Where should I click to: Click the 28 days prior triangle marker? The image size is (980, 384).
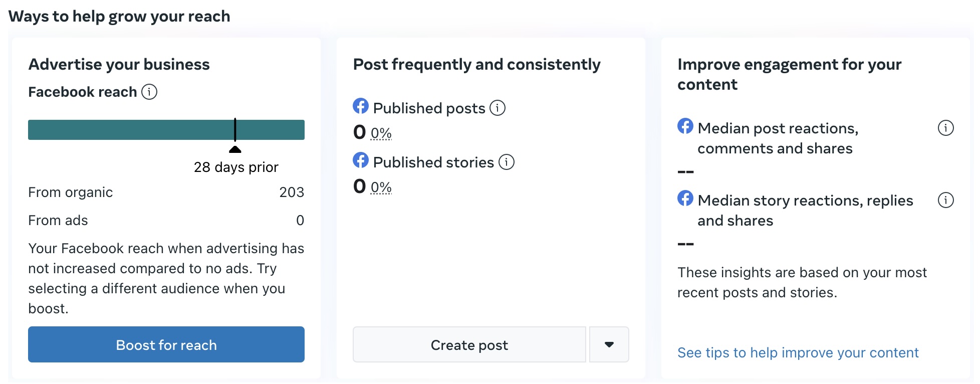pyautogui.click(x=235, y=149)
